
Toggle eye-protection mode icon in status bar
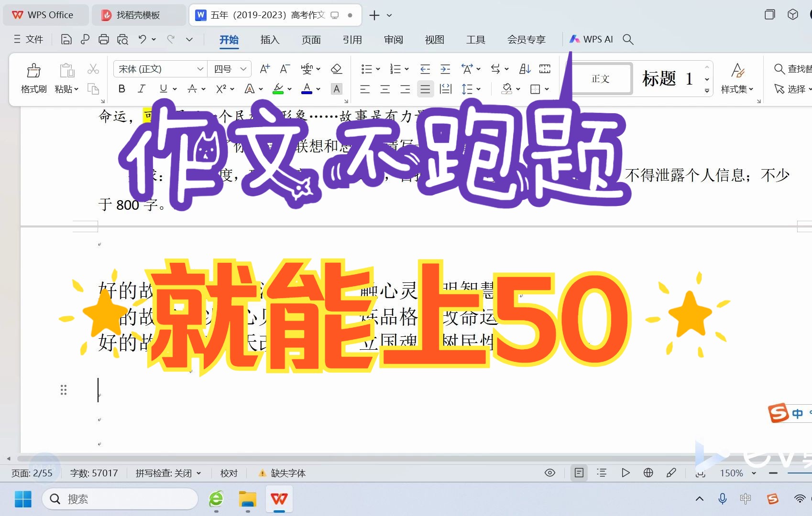tap(550, 473)
